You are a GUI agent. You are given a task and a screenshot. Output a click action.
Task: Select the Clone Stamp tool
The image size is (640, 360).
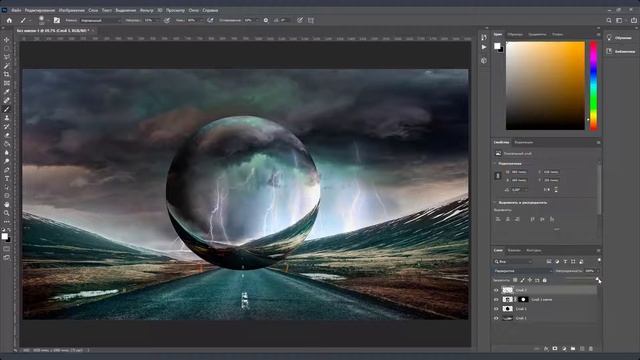point(7,118)
